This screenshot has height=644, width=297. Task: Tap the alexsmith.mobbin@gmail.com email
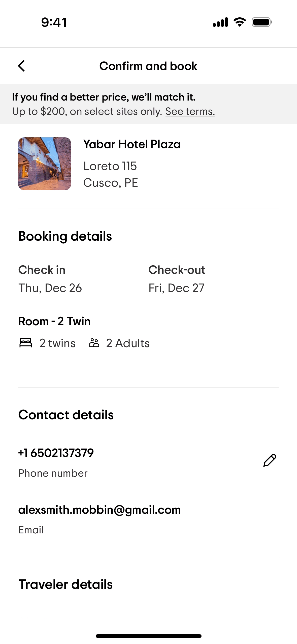click(x=100, y=510)
